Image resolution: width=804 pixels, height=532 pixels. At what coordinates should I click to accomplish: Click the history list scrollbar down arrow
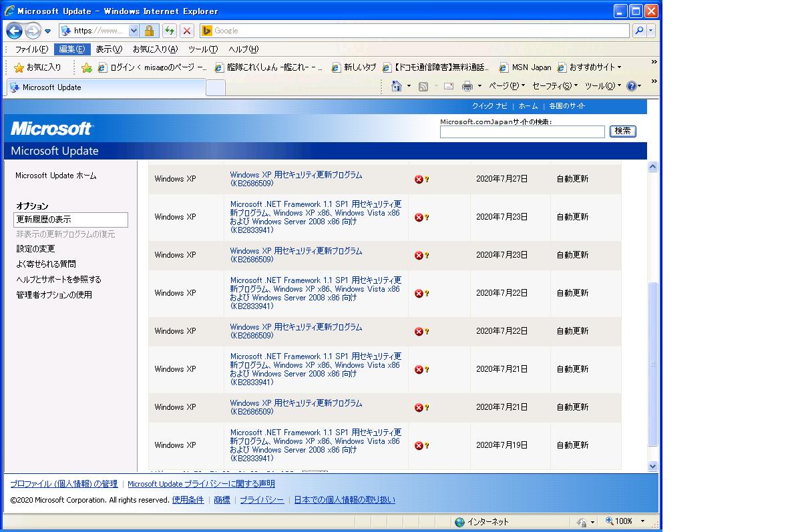(x=653, y=467)
